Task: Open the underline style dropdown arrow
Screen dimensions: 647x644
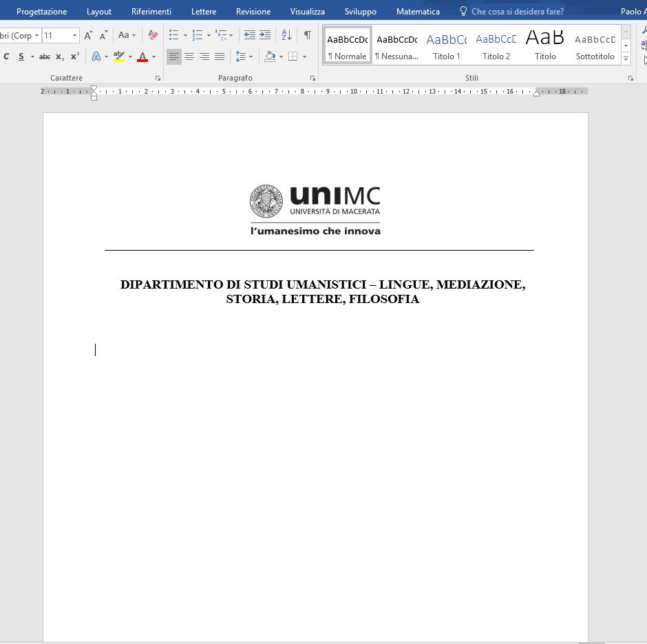Action: (32, 56)
